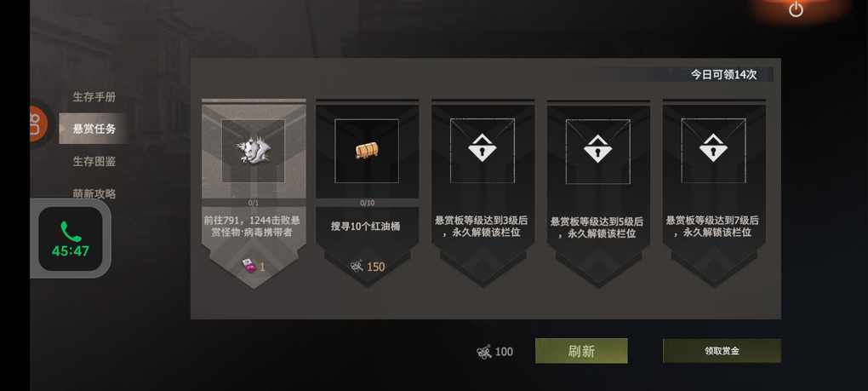868x391 pixels.
Task: Tap the lock icon for level 3 slot
Action: 483,148
